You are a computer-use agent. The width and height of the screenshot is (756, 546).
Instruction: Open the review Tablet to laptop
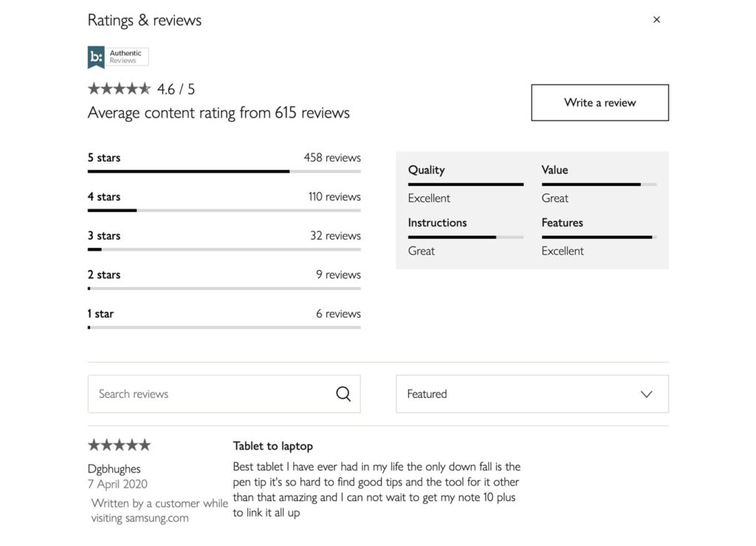(x=272, y=446)
